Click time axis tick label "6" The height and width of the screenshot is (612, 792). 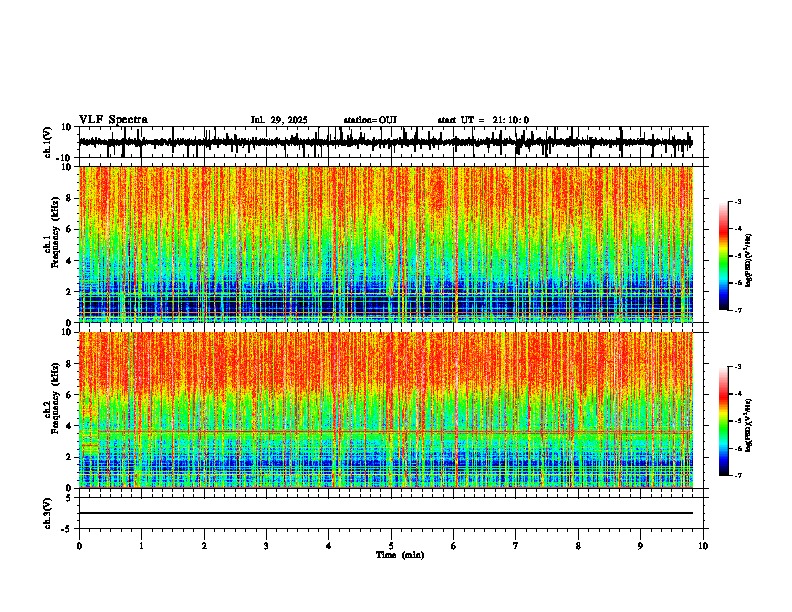point(454,546)
